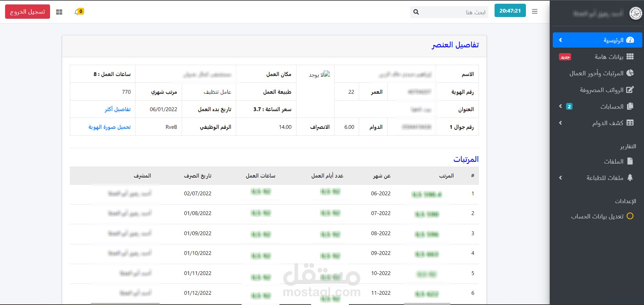Open the grid apps icon in the top bar
644x305 pixels.
[59, 12]
